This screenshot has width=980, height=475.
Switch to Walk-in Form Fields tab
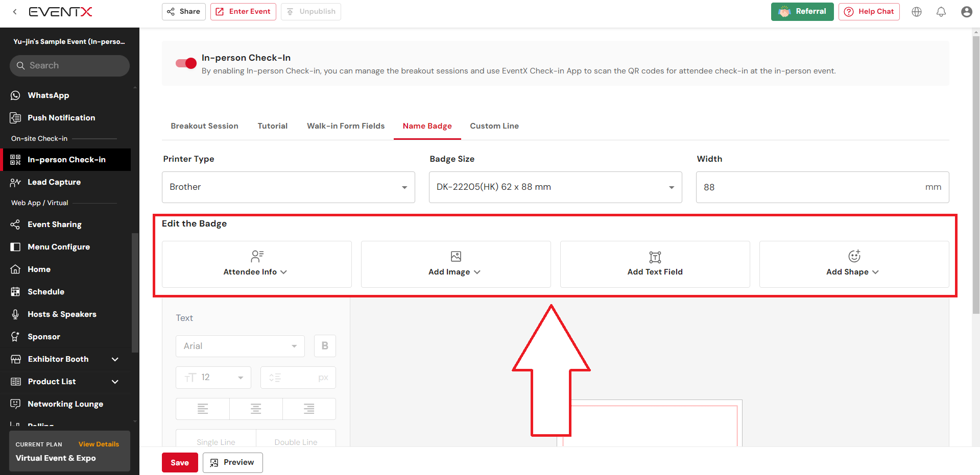(346, 126)
